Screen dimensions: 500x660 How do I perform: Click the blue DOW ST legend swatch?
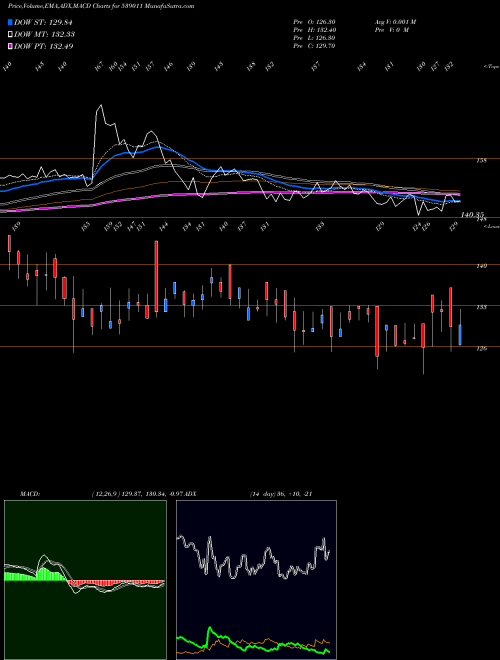pyautogui.click(x=11, y=22)
